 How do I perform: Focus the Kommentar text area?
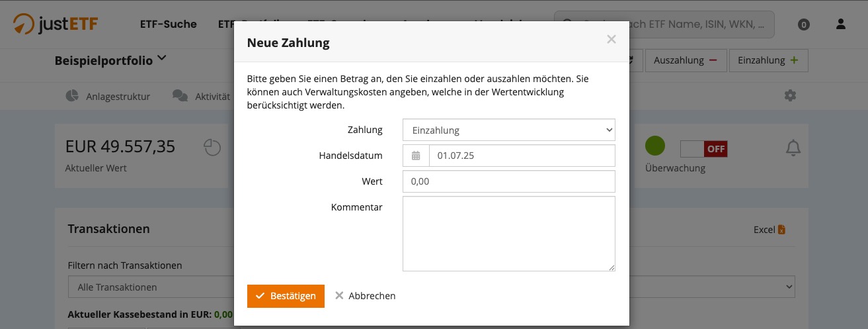(x=508, y=233)
